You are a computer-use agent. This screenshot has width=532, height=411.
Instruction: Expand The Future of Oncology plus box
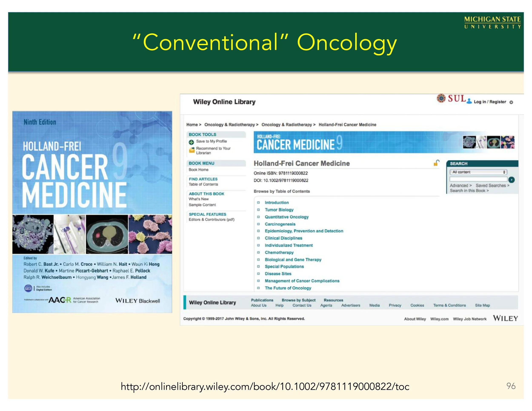pos(259,288)
